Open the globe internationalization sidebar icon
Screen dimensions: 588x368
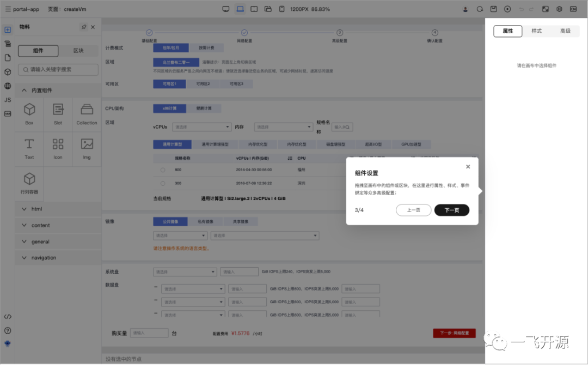[8, 86]
